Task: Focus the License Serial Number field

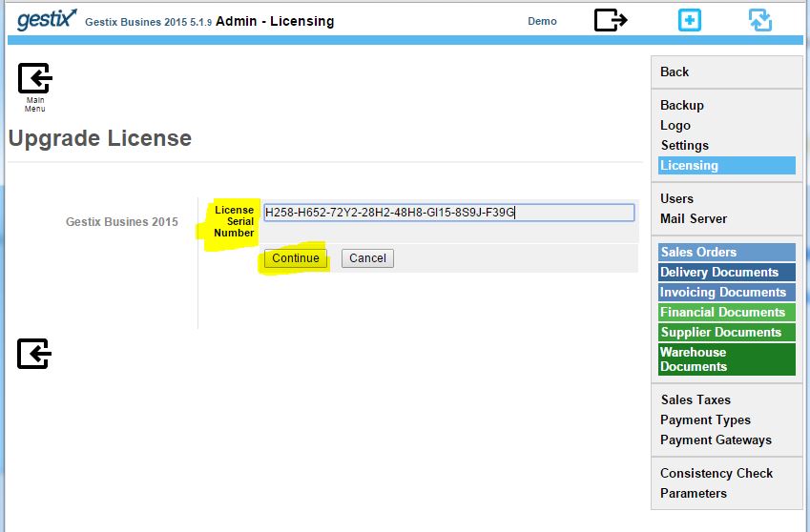Action: tap(449, 213)
